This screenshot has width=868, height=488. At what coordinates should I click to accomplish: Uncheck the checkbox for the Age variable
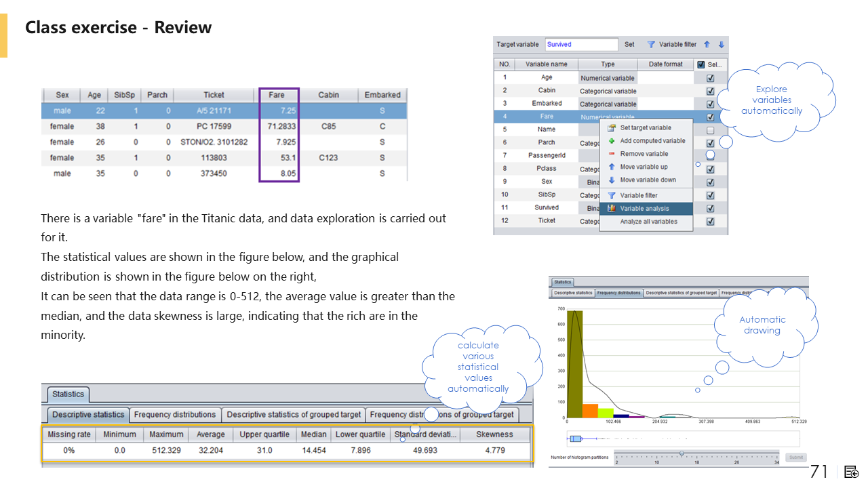[710, 78]
